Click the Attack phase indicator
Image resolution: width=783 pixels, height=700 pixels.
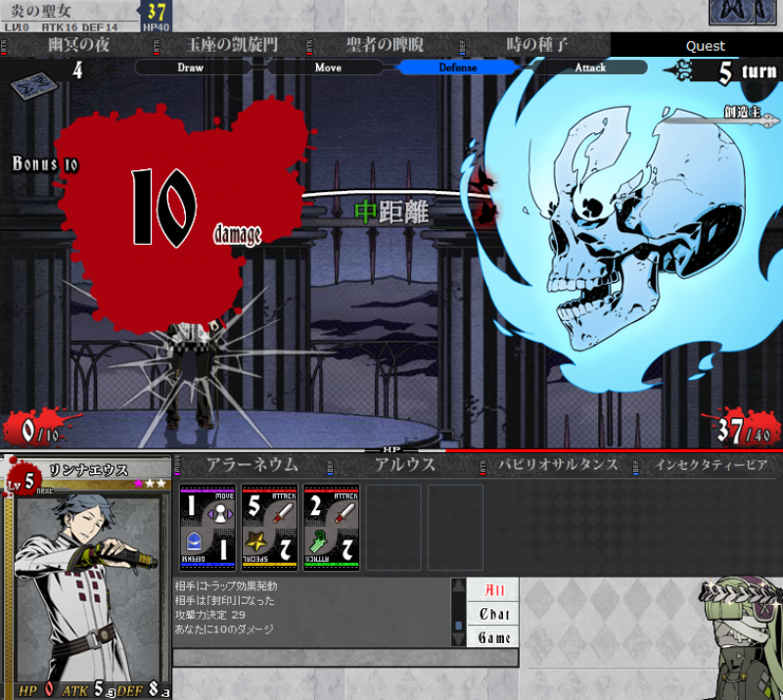tap(590, 68)
